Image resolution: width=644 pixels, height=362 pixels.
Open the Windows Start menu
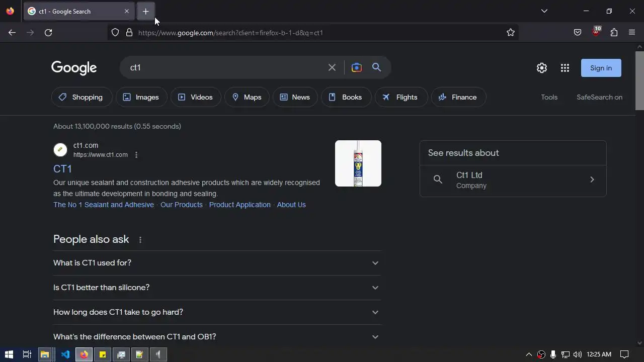pyautogui.click(x=9, y=354)
